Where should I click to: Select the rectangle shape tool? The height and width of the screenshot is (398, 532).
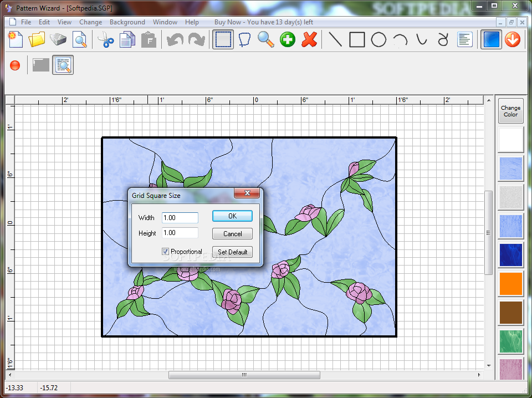pos(357,39)
